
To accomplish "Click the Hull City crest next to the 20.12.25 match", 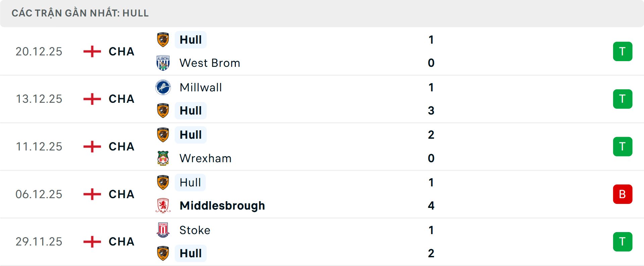I will [163, 39].
